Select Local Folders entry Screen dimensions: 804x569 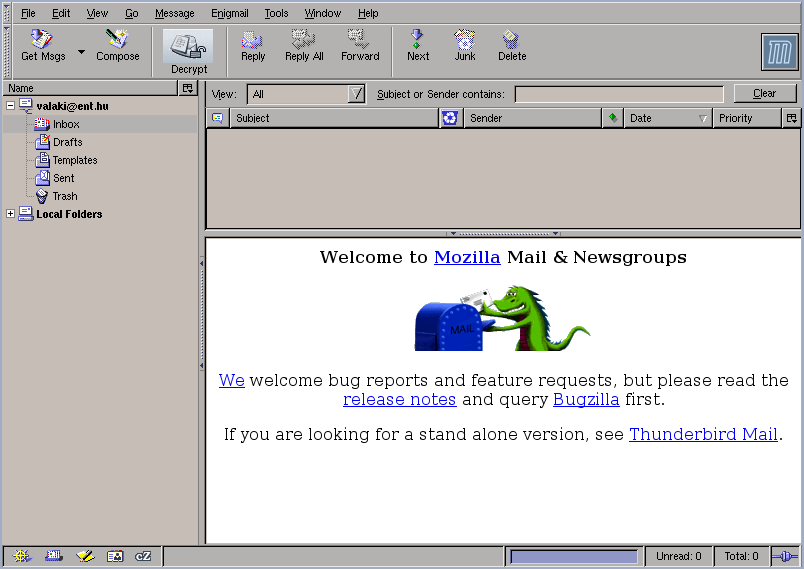pyautogui.click(x=69, y=214)
